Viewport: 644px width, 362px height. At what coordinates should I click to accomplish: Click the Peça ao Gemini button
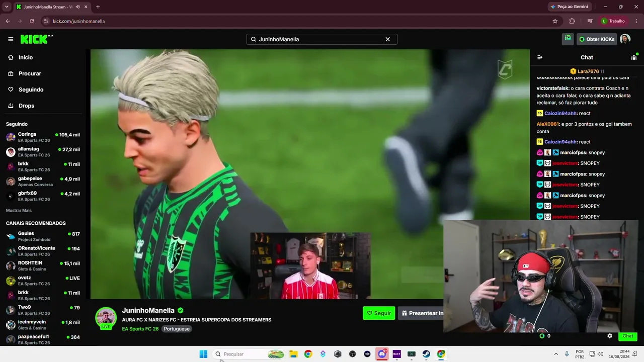pyautogui.click(x=569, y=7)
